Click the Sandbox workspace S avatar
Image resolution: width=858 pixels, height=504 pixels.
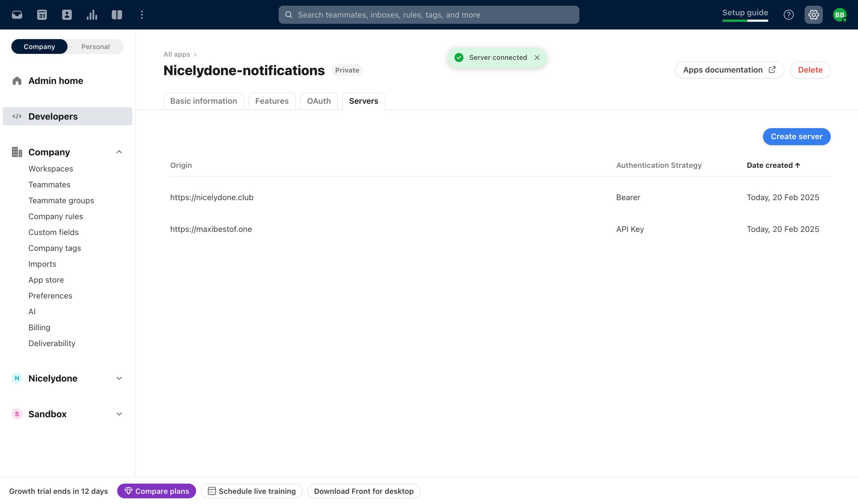tap(17, 414)
